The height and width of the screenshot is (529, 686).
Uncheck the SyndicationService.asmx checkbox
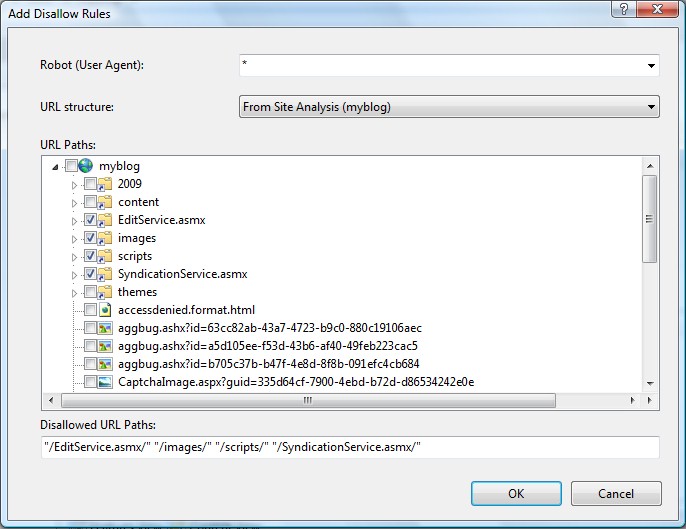(90, 273)
